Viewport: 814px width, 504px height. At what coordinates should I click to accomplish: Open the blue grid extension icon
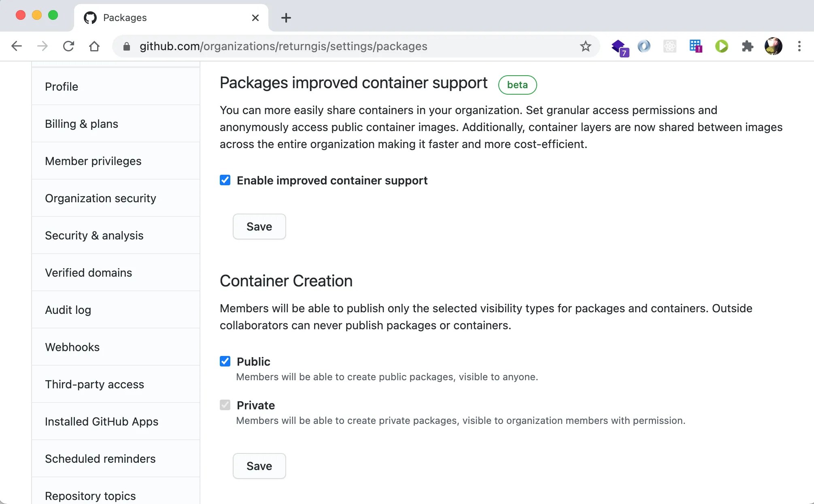pos(695,46)
